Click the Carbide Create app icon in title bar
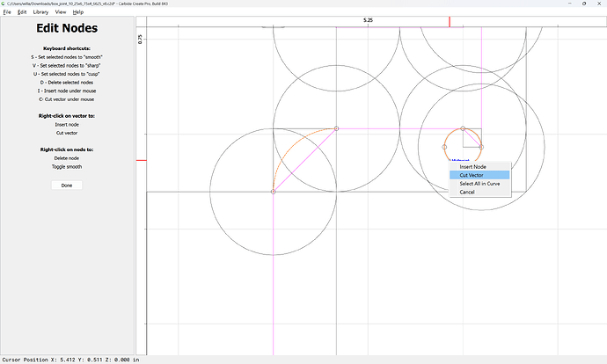The width and height of the screenshot is (607, 364). coord(4,4)
